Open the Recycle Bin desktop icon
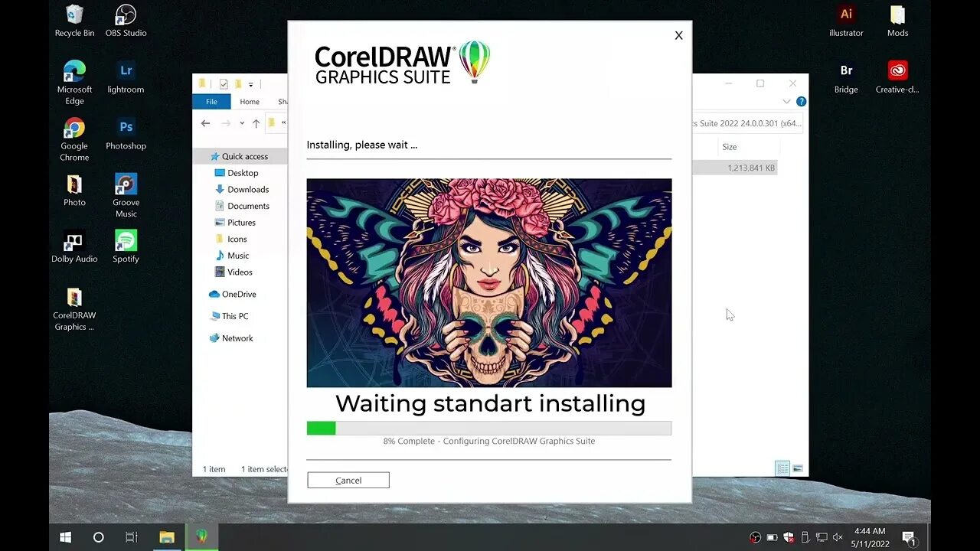The width and height of the screenshot is (980, 551). [74, 21]
